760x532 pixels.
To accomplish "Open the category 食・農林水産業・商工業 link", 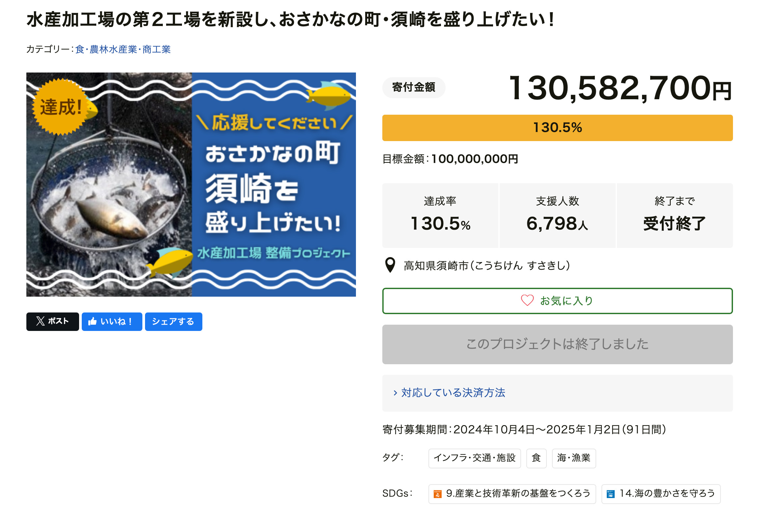I will coord(124,50).
